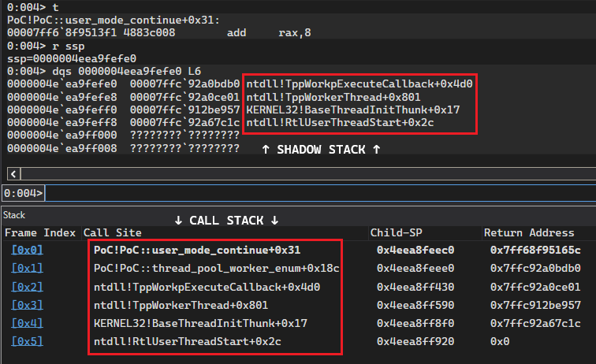Click shadow stack address 0000004e`ea9feff0
Screen dimensions: 596x364
[x=62, y=110]
